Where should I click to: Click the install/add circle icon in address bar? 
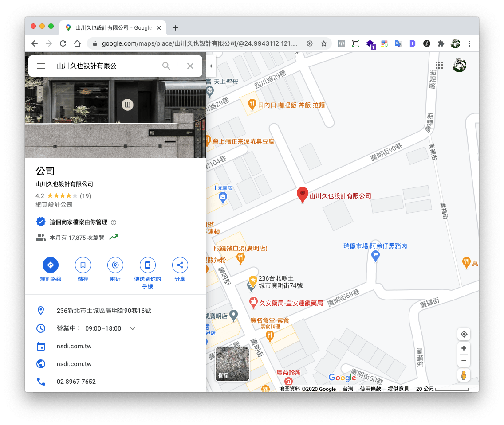(x=310, y=43)
